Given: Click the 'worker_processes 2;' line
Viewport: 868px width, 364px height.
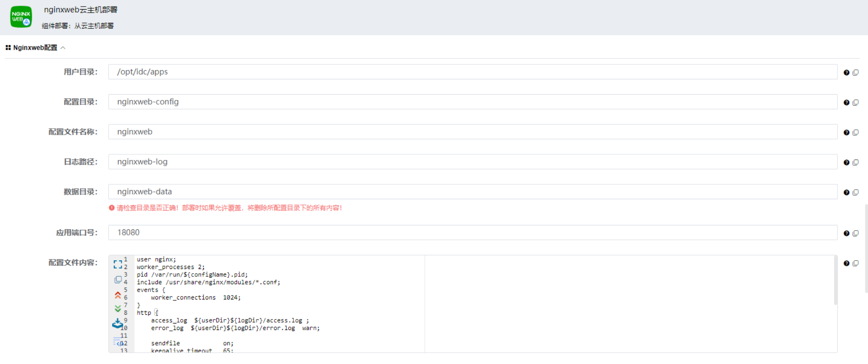Looking at the screenshot, I should (x=171, y=267).
